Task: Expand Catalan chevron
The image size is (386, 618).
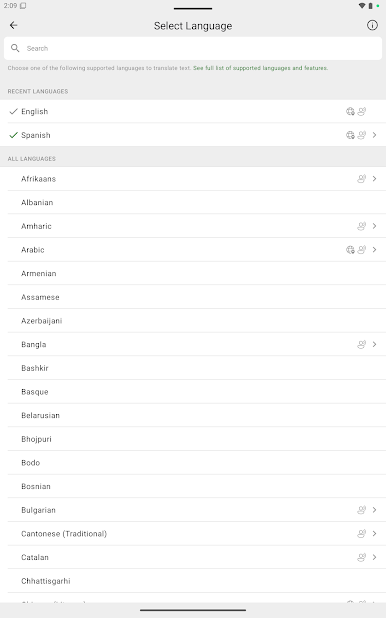Action: click(x=375, y=557)
